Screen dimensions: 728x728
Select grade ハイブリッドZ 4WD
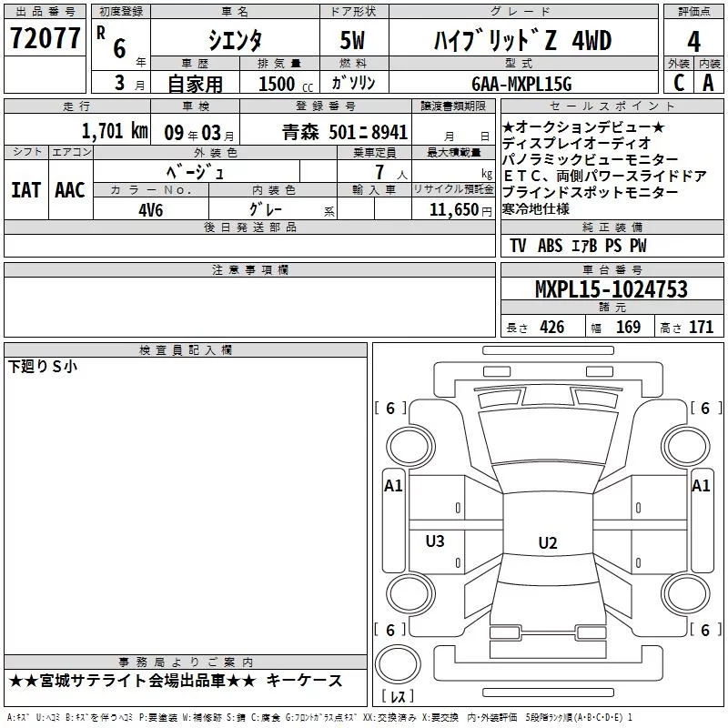pos(522,40)
